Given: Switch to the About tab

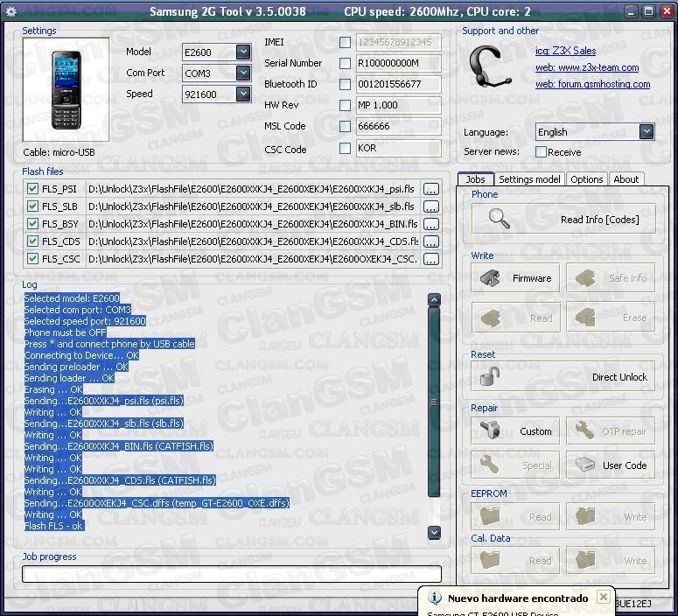Looking at the screenshot, I should [626, 179].
